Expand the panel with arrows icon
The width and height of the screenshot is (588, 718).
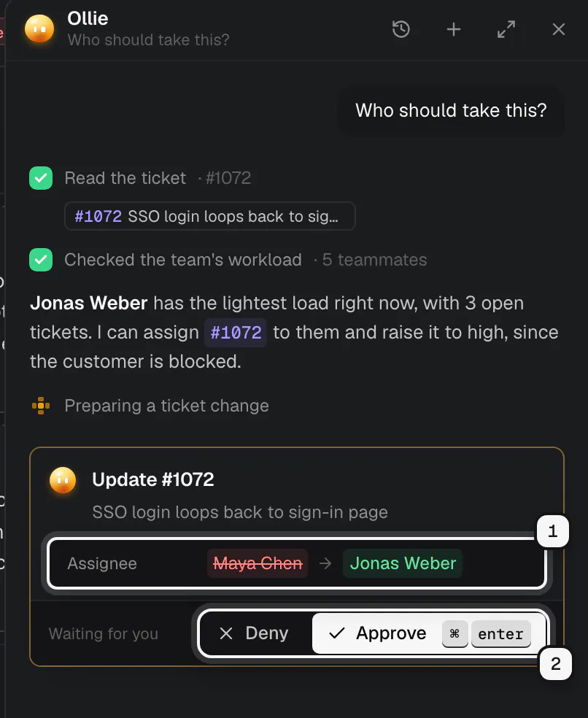pyautogui.click(x=506, y=29)
